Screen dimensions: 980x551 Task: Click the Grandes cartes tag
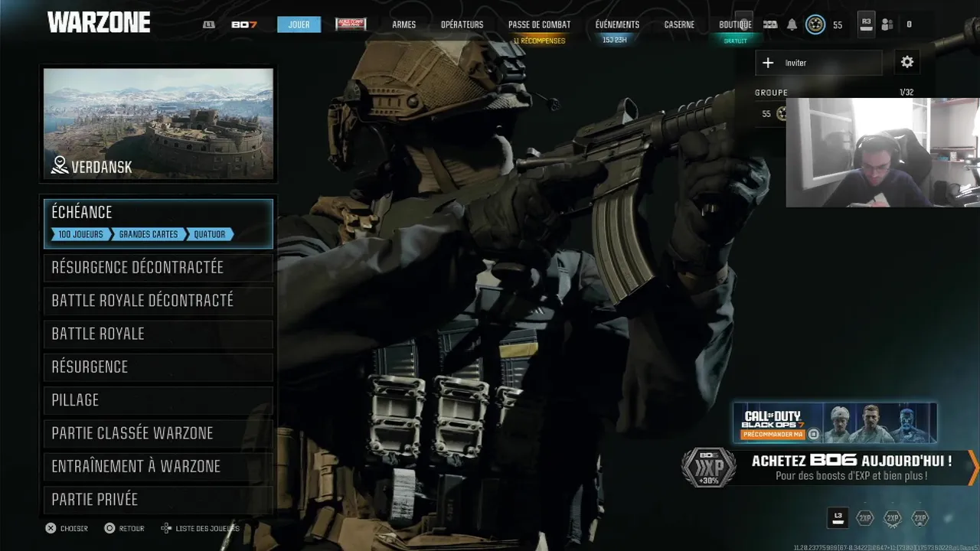point(149,234)
